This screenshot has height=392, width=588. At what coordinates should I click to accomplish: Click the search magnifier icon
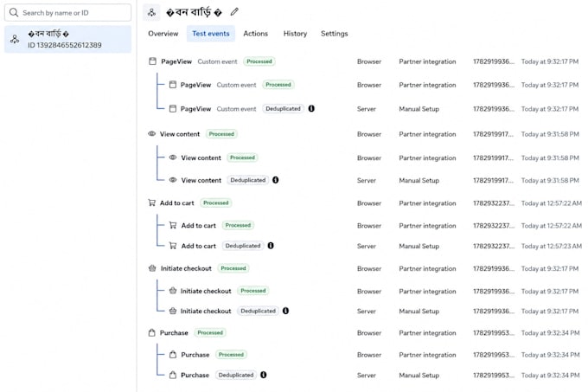(14, 13)
